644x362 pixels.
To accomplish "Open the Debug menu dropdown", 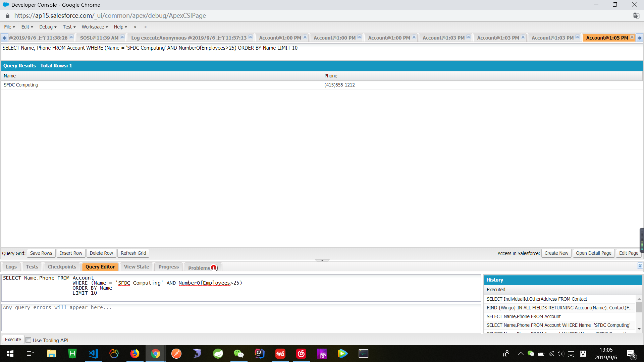I will tap(47, 27).
